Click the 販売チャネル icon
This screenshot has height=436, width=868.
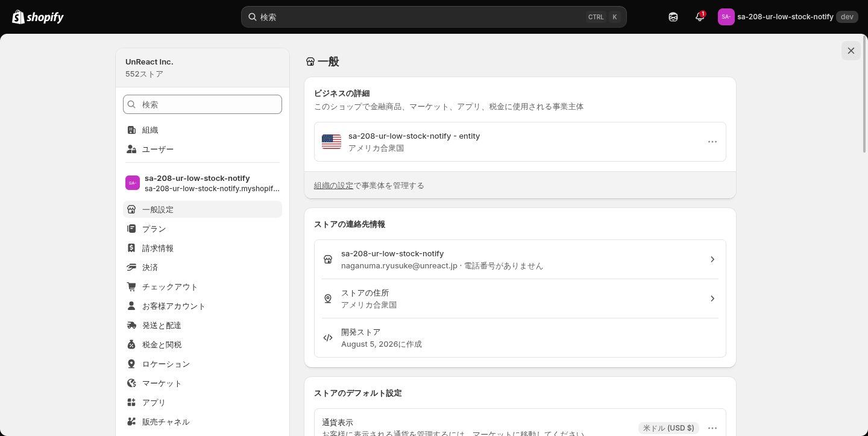(x=131, y=422)
